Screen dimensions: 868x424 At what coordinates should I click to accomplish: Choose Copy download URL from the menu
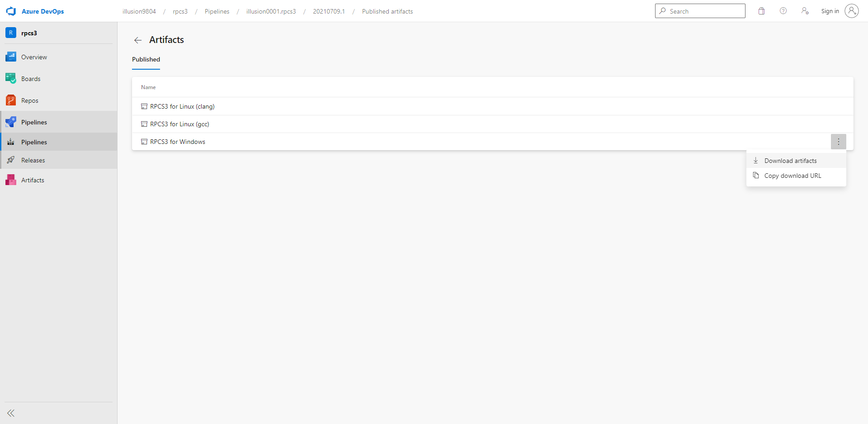pos(796,176)
